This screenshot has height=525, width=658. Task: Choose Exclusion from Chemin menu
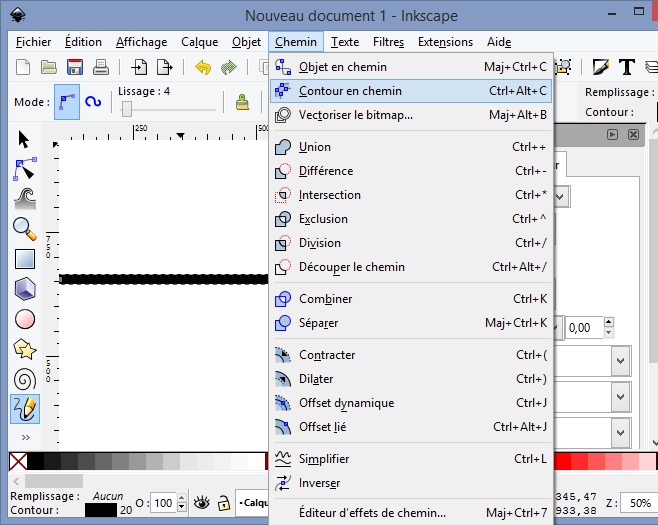click(x=411, y=219)
